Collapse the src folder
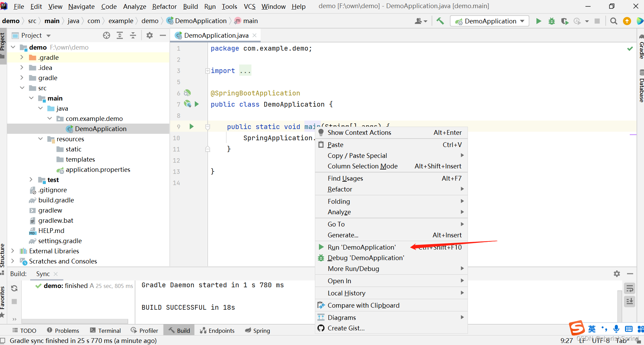 click(22, 88)
